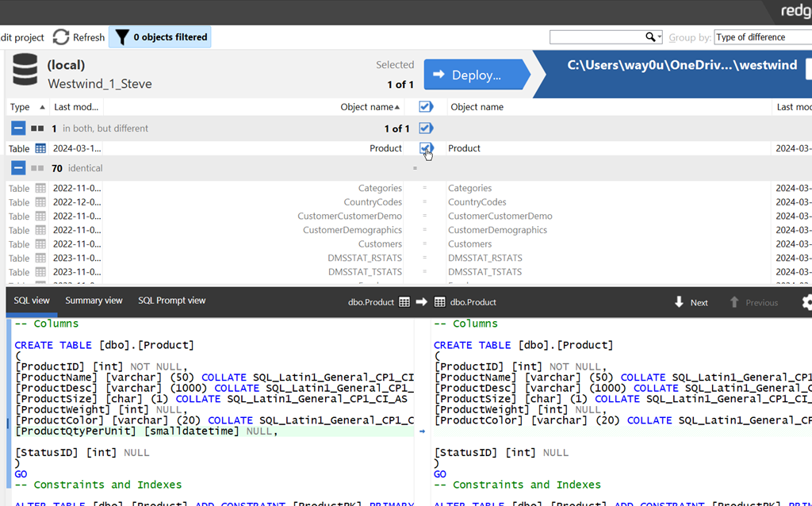Click the Deploy... button
The image size is (812, 506).
[x=476, y=75]
